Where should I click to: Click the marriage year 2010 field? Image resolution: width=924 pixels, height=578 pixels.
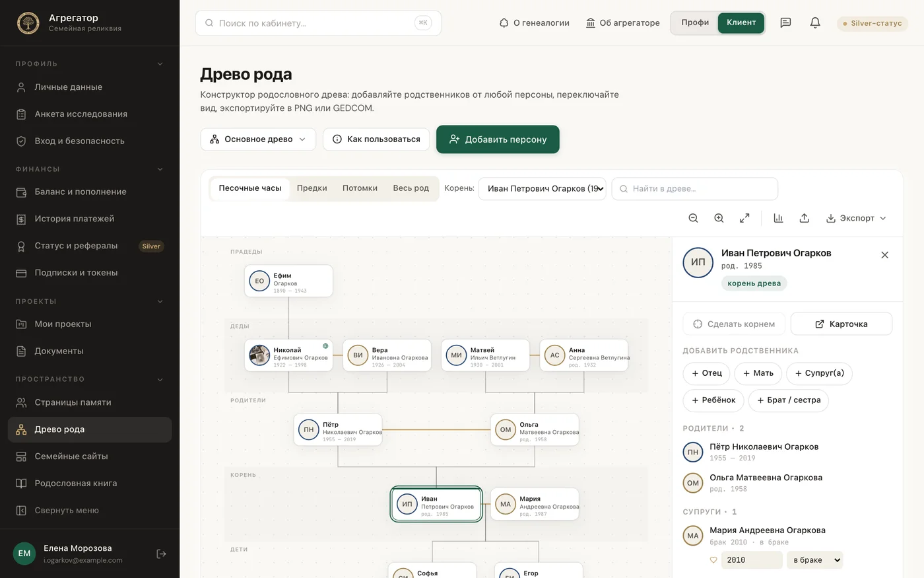[x=752, y=560]
